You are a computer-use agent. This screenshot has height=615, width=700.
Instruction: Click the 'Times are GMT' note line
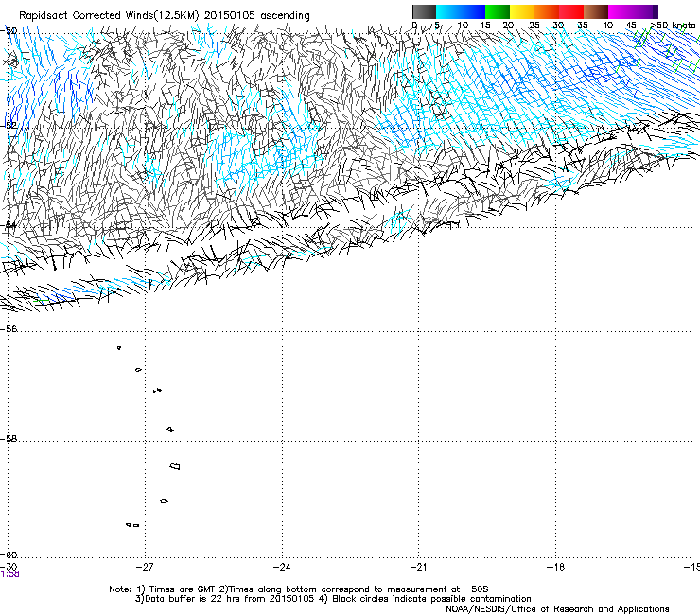[299, 589]
